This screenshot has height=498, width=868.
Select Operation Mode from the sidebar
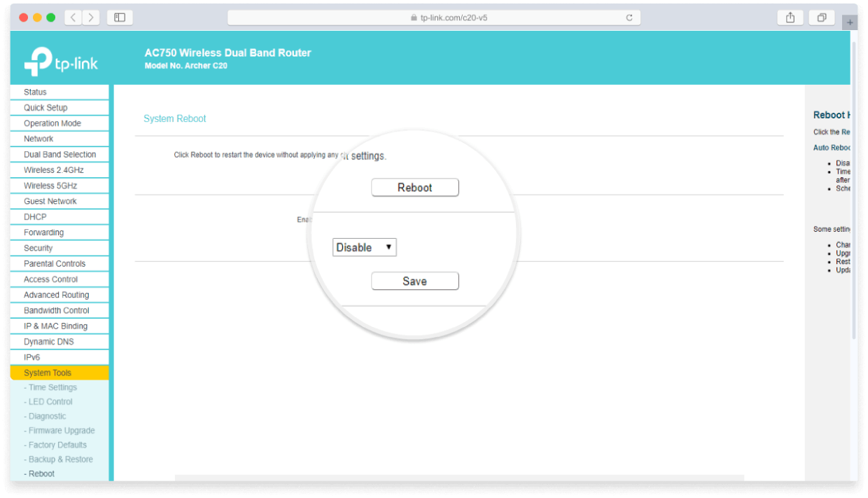60,123
